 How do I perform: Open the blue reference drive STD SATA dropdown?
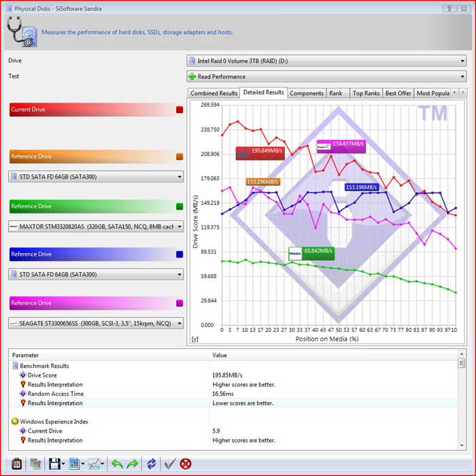(x=96, y=274)
